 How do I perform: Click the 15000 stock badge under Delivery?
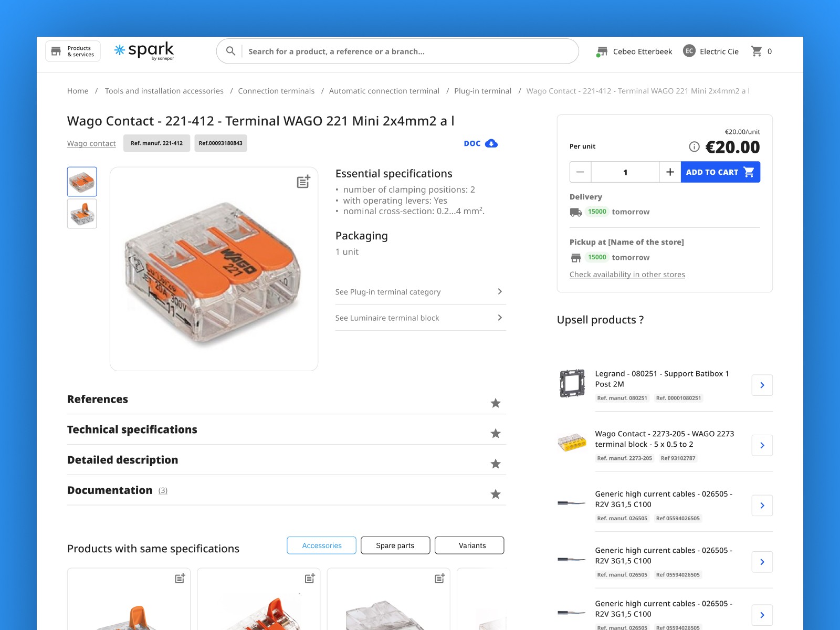click(597, 212)
